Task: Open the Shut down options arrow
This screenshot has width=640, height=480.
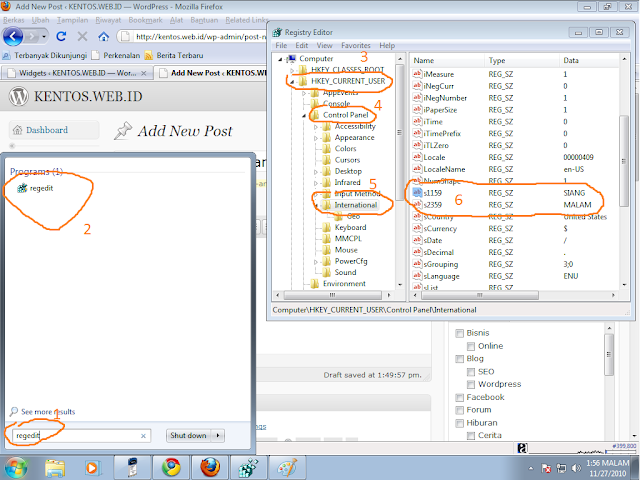Action: click(218, 436)
